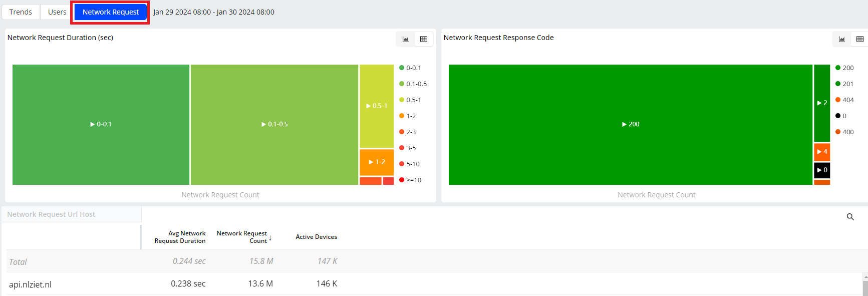Toggle the 0-0.1 legend entry

point(410,68)
